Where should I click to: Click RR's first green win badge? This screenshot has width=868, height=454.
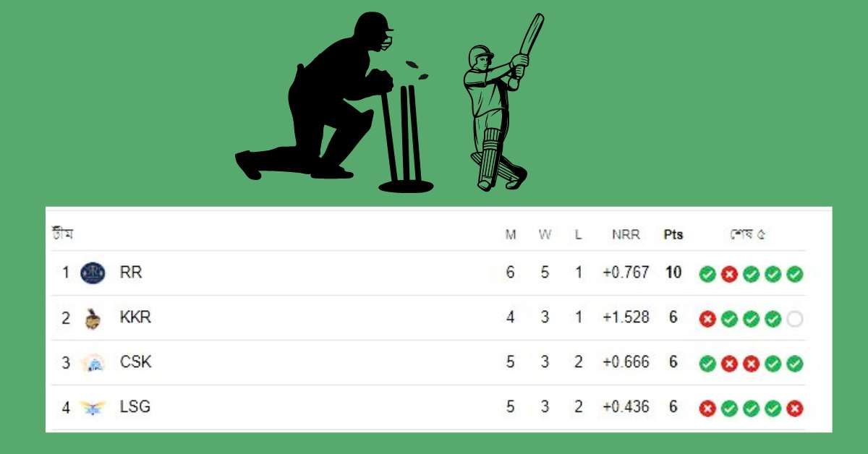click(x=707, y=274)
